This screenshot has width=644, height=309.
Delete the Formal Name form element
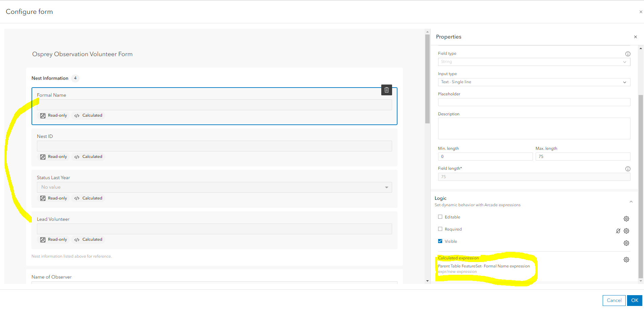386,90
